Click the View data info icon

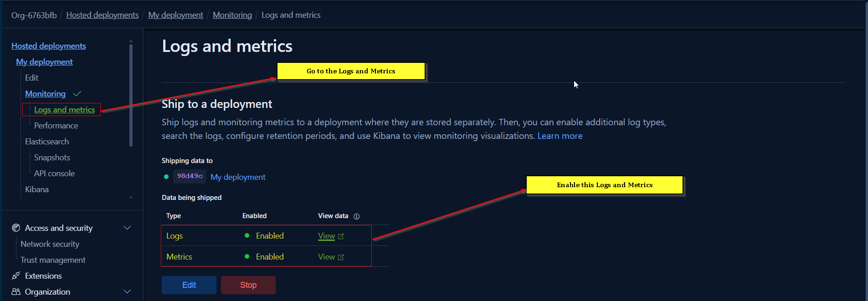tap(356, 216)
